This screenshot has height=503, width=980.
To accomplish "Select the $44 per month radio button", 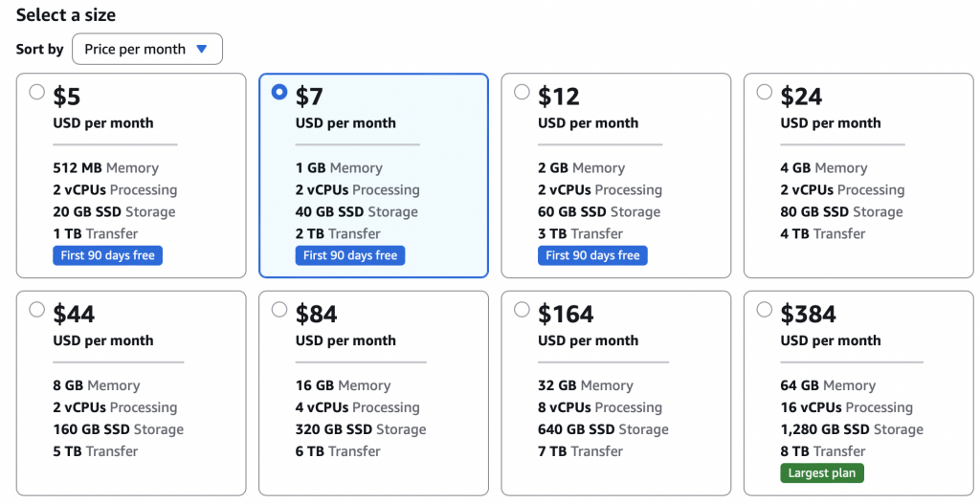I will (x=36, y=309).
